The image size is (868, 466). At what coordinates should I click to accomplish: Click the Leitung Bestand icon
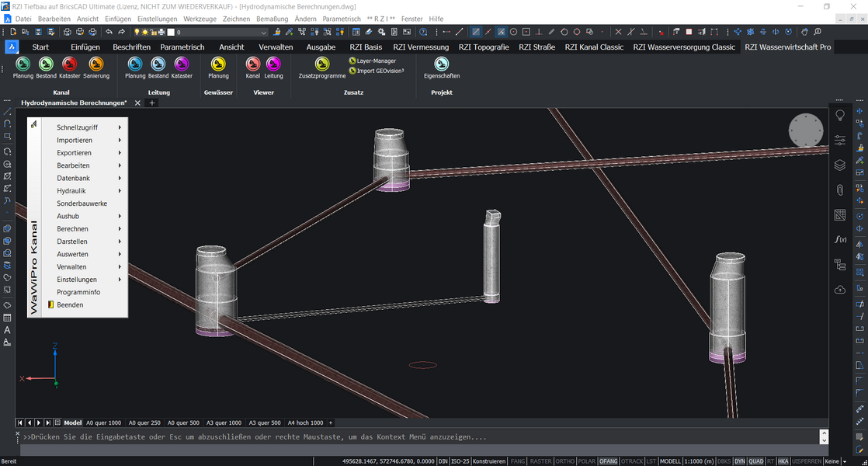pyautogui.click(x=158, y=64)
